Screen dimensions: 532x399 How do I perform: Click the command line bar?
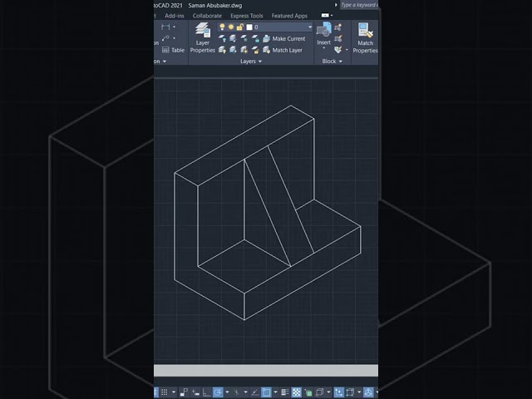[266, 371]
